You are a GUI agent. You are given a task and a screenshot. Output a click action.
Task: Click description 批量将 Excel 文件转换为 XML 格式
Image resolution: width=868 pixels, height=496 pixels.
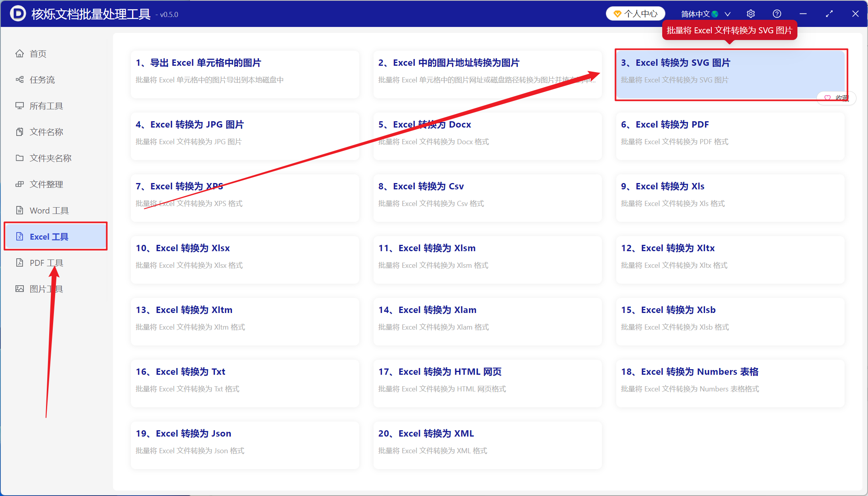(x=433, y=450)
